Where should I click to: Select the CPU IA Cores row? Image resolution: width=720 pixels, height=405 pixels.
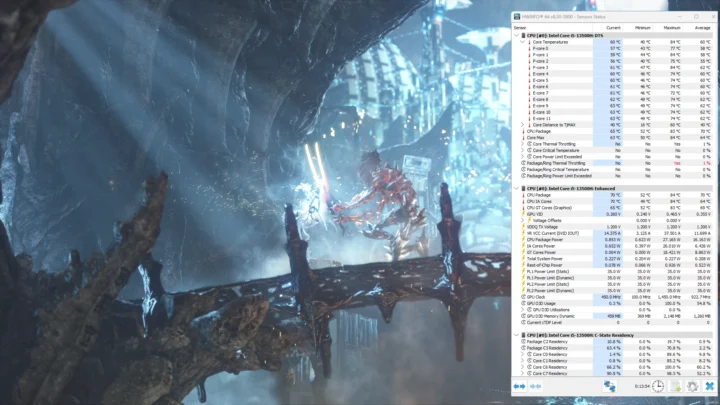pyautogui.click(x=613, y=201)
